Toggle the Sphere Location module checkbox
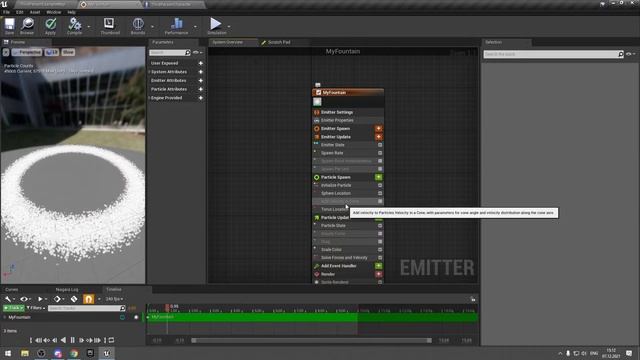 [380, 193]
